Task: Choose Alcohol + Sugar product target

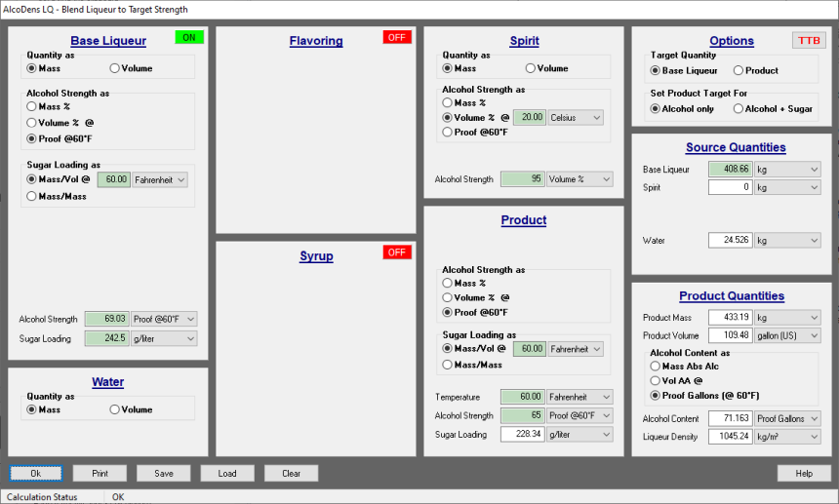Action: (774, 108)
